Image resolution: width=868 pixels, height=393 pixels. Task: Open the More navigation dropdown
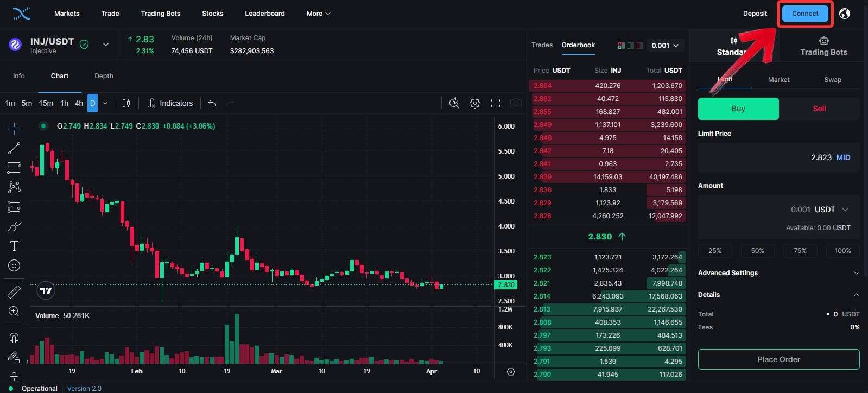click(x=318, y=14)
